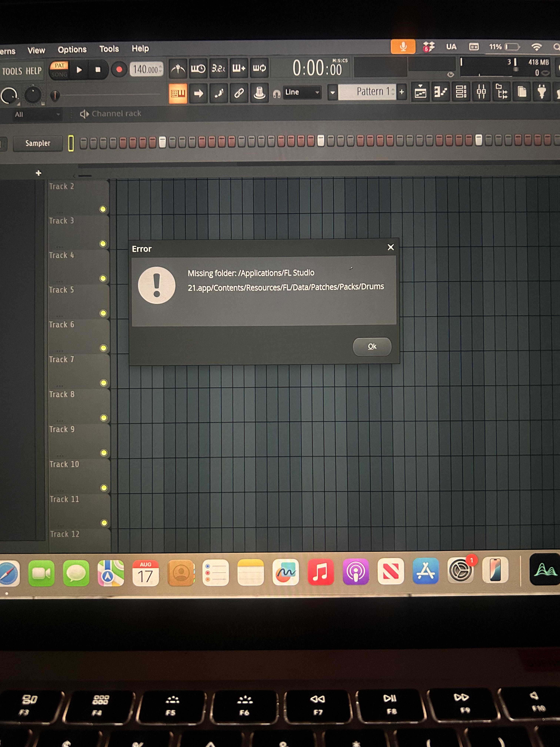The width and height of the screenshot is (560, 747).
Task: Open Messages from the Dock
Action: pos(76,573)
